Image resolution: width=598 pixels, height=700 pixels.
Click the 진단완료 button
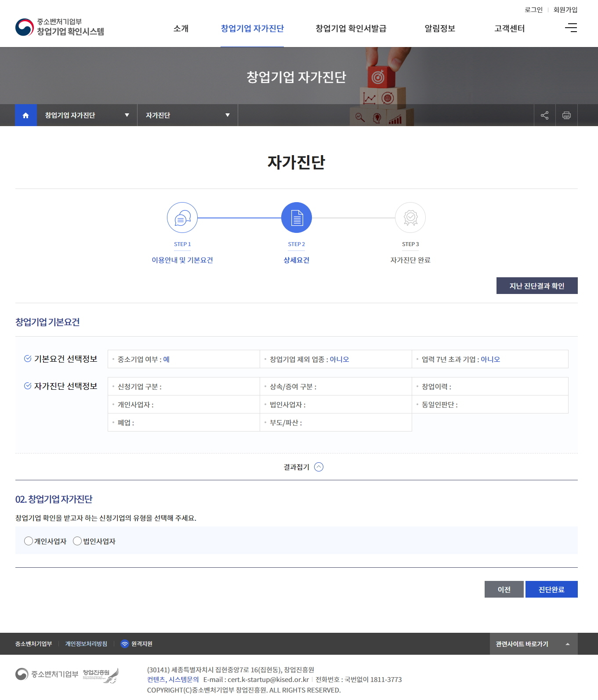coord(551,589)
